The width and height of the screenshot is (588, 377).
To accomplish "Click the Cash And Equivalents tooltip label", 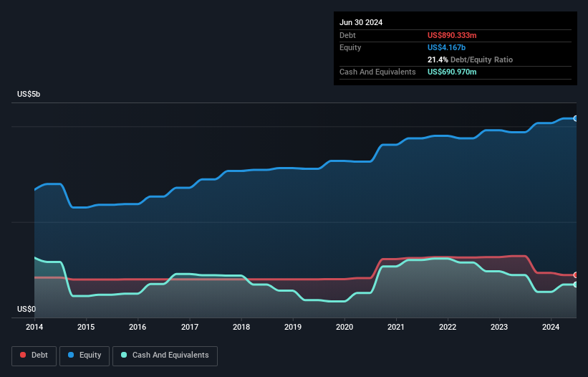I will (x=377, y=72).
